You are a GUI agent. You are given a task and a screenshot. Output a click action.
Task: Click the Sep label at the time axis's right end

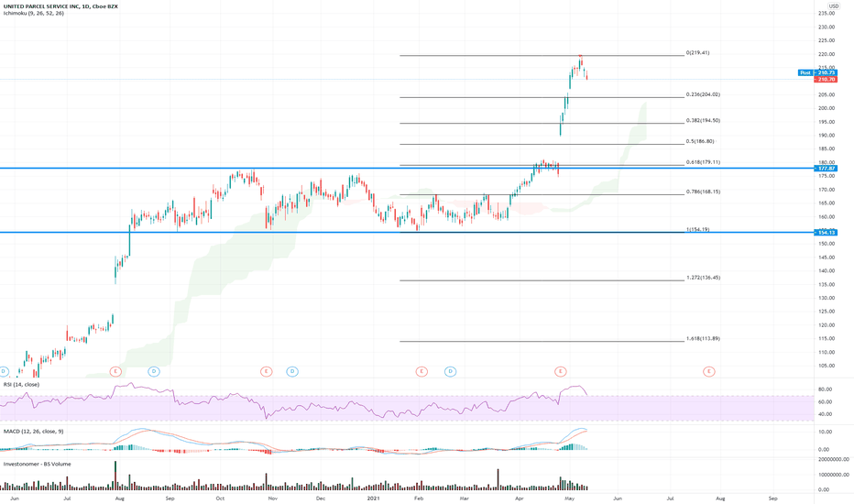(772, 498)
